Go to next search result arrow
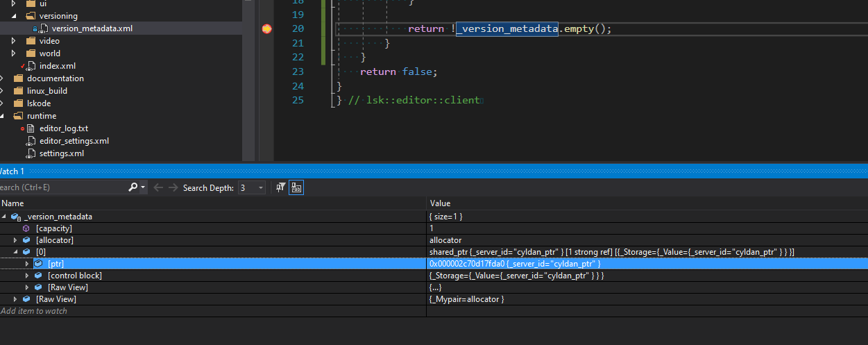868x345 pixels. click(172, 187)
